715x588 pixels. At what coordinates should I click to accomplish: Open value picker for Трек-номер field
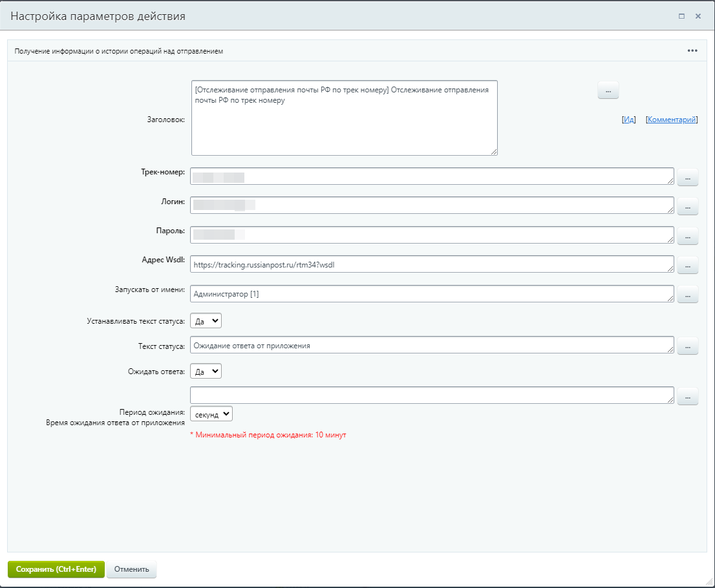pyautogui.click(x=688, y=176)
